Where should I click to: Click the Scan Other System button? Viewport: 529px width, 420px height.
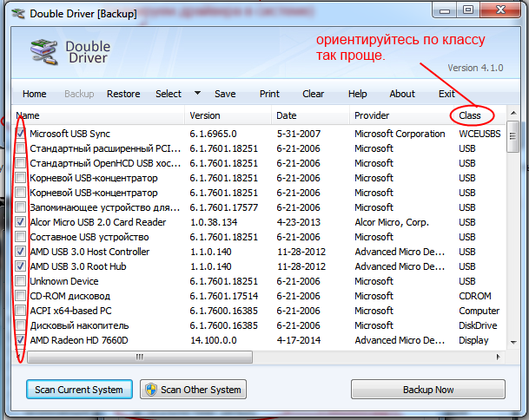[x=193, y=390]
